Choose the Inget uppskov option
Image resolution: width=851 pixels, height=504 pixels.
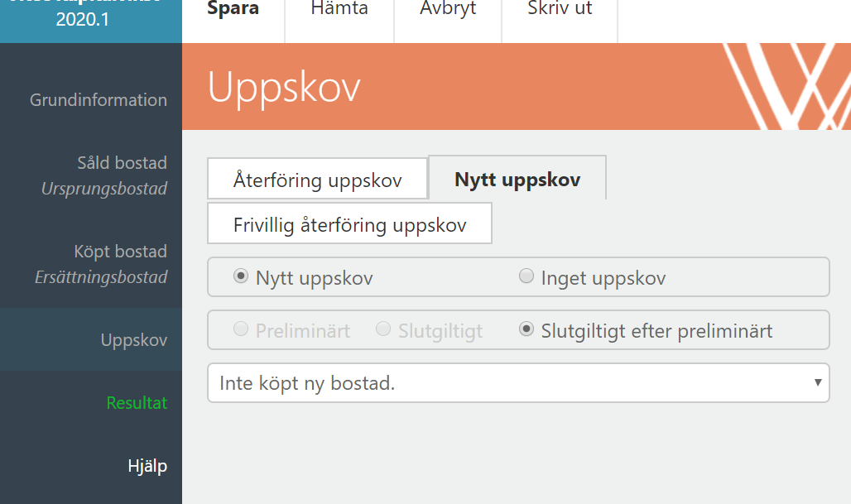pos(526,276)
